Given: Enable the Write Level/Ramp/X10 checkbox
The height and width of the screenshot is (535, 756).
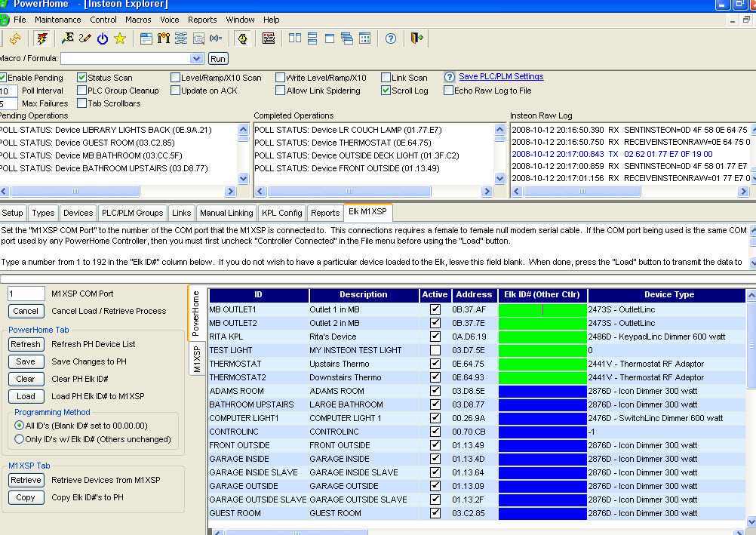Looking at the screenshot, I should coord(280,78).
